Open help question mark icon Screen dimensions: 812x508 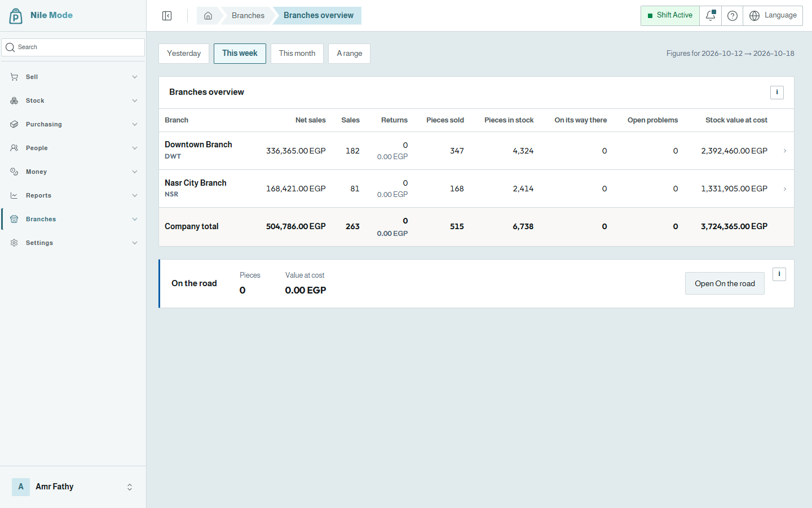pos(732,16)
